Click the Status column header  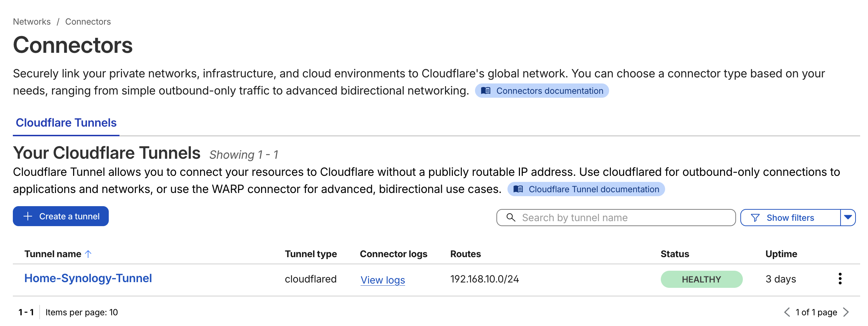pyautogui.click(x=675, y=254)
